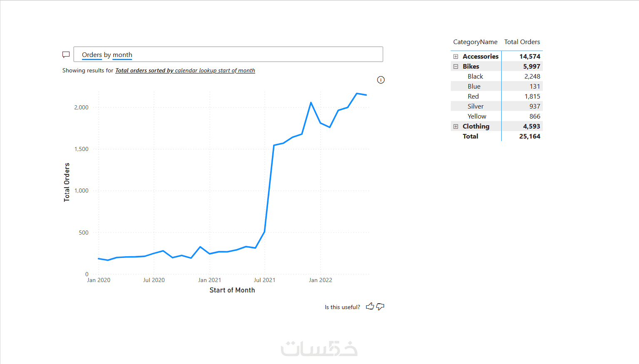Expand the Clothing category row
The height and width of the screenshot is (364, 639).
click(x=456, y=126)
